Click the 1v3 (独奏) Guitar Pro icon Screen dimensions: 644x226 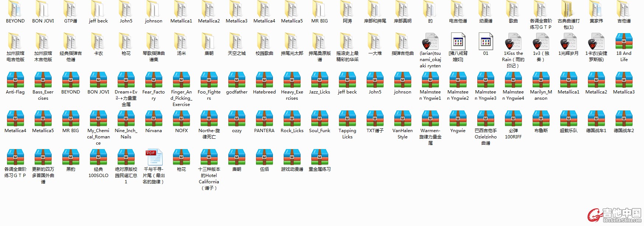point(541,41)
